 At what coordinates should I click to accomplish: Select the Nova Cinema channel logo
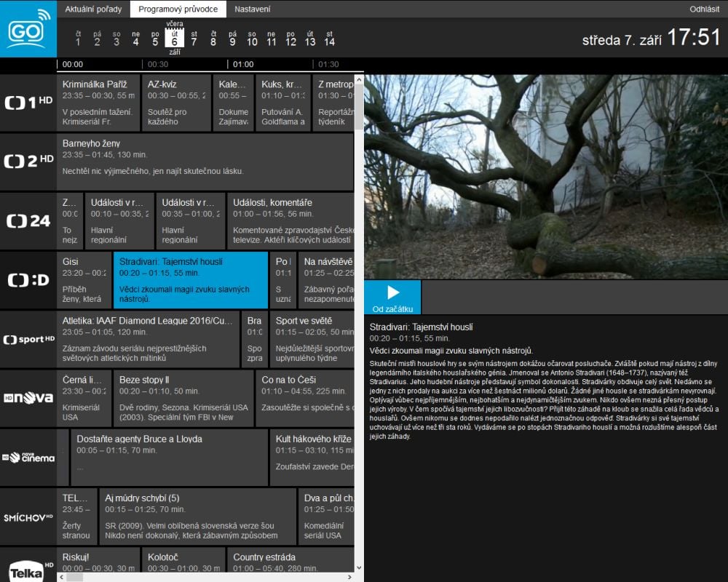coord(28,457)
